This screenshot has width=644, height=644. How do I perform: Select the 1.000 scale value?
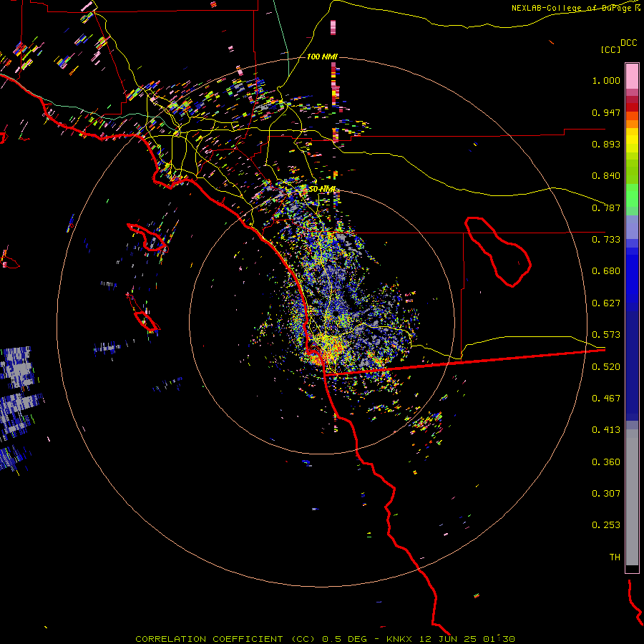(606, 80)
